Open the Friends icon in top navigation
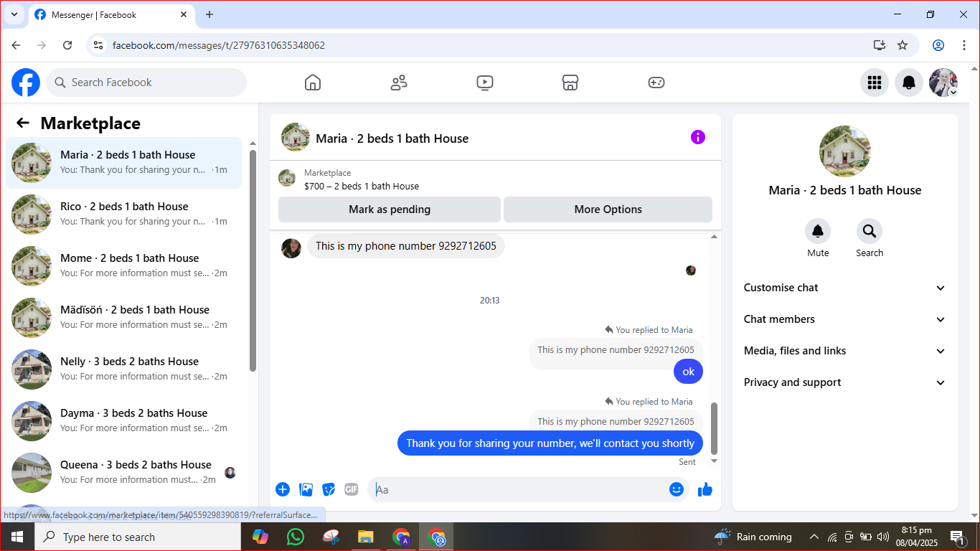The image size is (980, 551). tap(399, 83)
